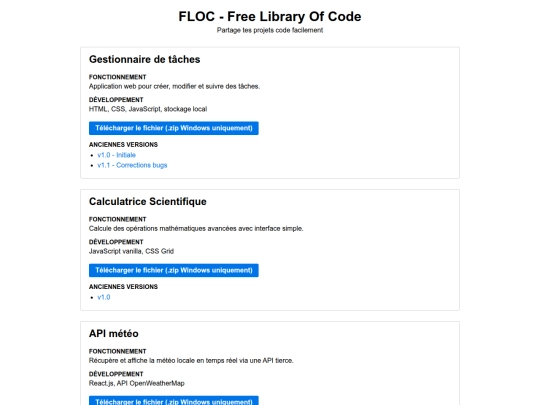
Task: Click the text about opérations mathématiques avancées
Action: point(196,229)
